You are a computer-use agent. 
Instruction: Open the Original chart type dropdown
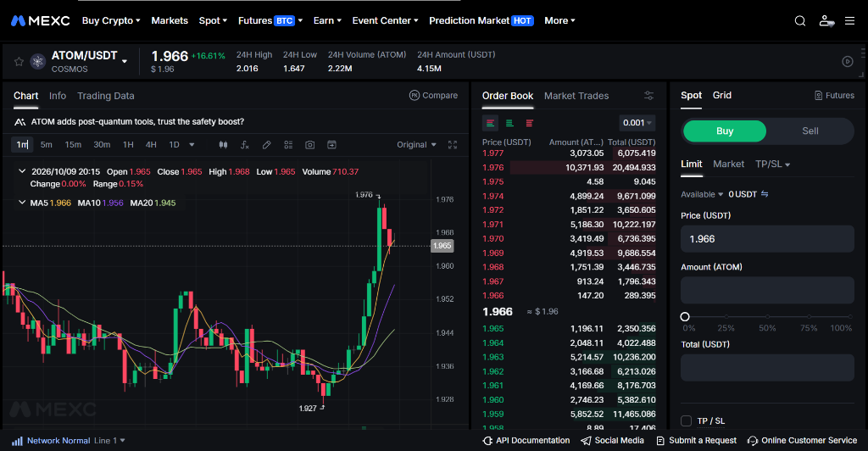click(416, 145)
